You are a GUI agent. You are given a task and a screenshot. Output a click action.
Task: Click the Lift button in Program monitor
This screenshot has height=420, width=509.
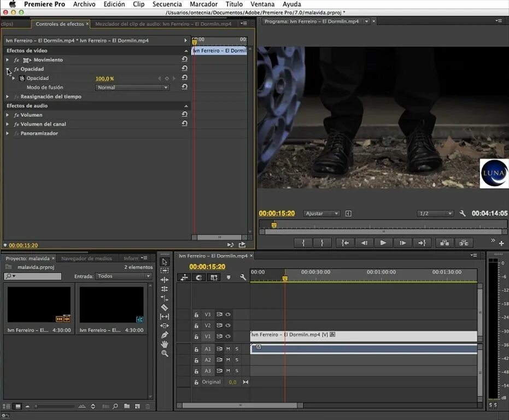[443, 243]
